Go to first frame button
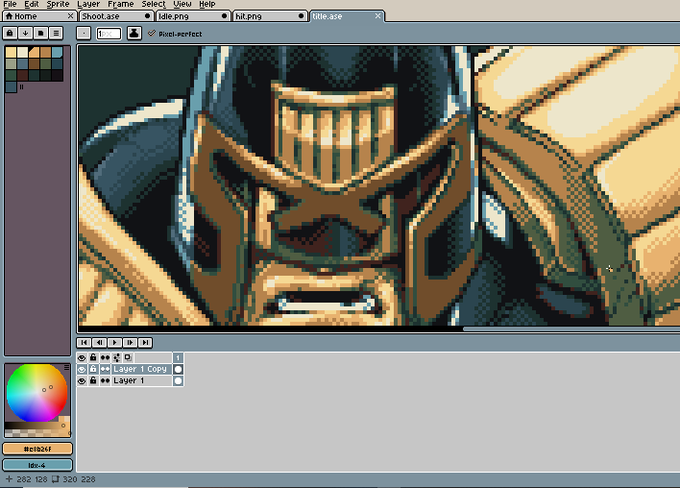680x488 pixels. [84, 343]
